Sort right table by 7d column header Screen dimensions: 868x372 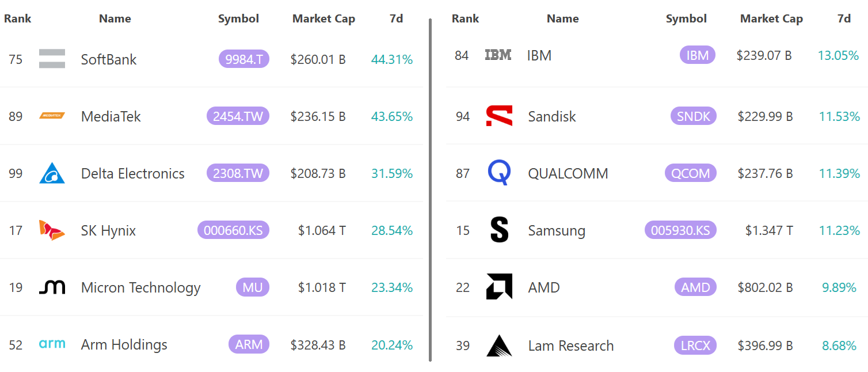844,18
